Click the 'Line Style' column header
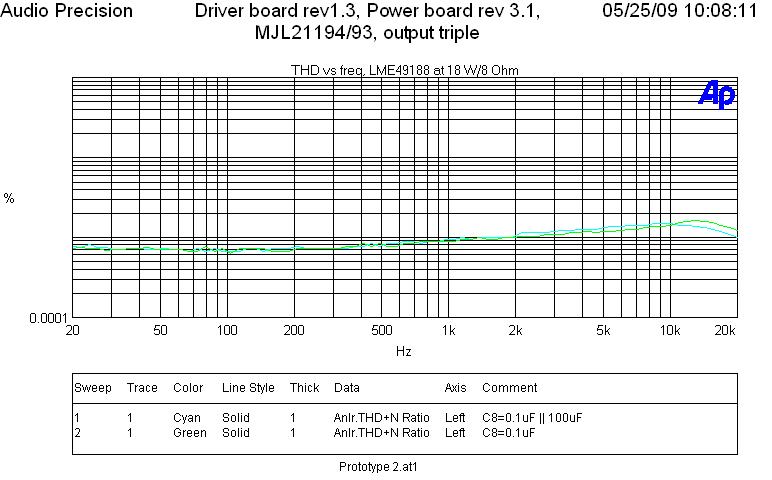772x480 pixels. (x=248, y=388)
